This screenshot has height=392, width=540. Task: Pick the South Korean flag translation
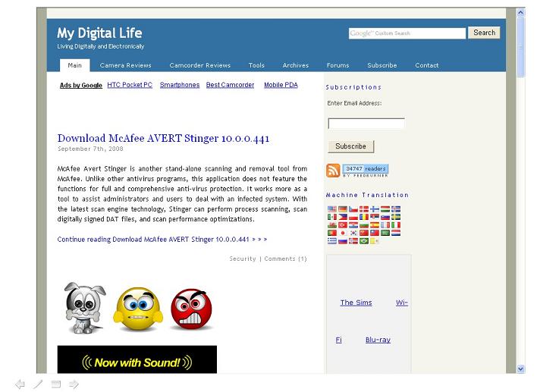353,233
